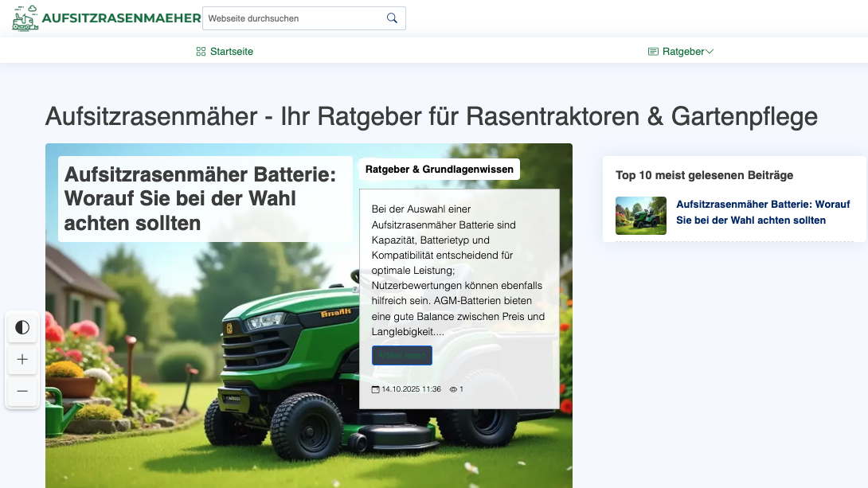Click the green mower thumbnail in Top 10 list

640,216
